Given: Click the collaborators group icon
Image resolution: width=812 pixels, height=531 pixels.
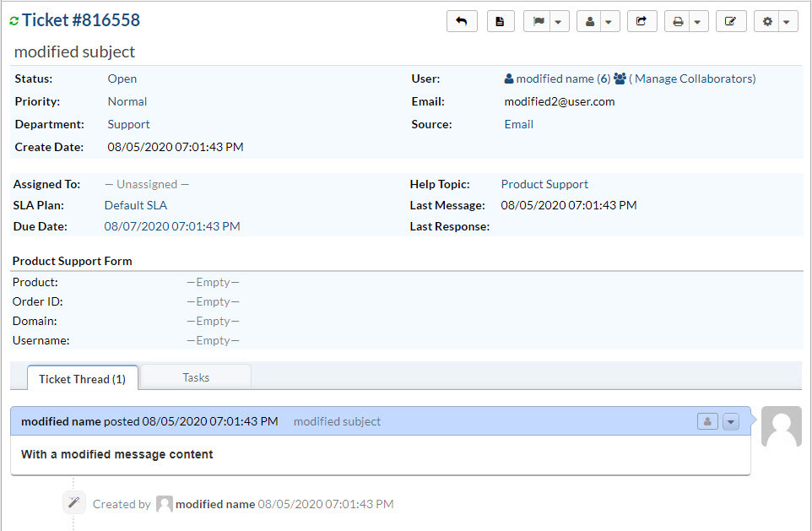Looking at the screenshot, I should click(x=620, y=79).
